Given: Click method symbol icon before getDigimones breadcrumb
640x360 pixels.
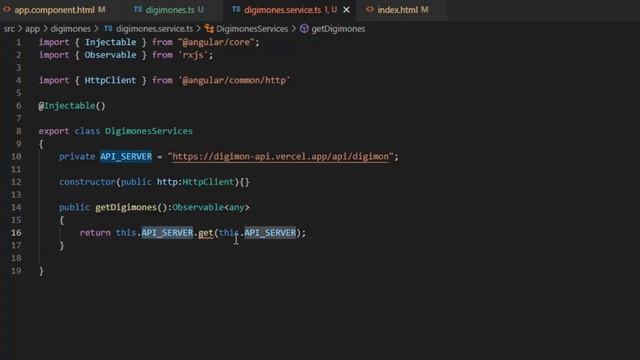Looking at the screenshot, I should (304, 29).
